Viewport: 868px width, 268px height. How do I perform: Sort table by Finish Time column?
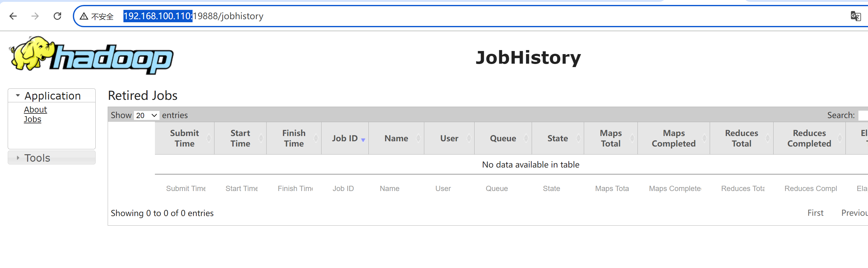click(294, 138)
